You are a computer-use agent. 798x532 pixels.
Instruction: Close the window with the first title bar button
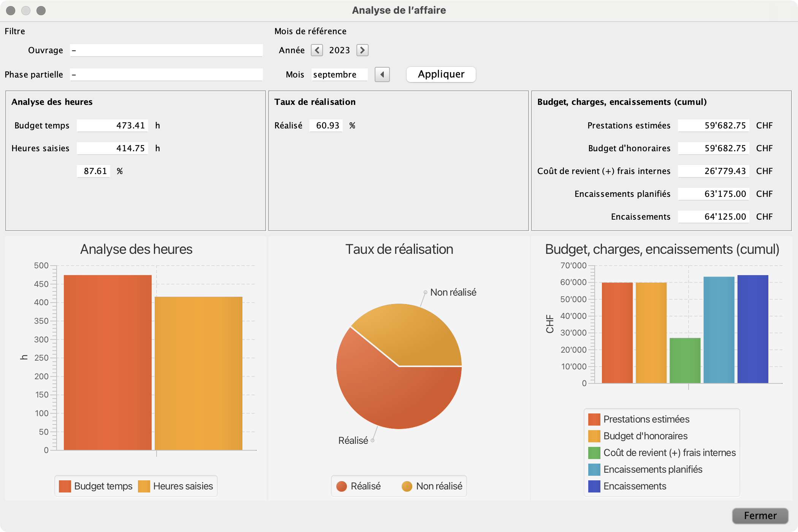click(11, 11)
